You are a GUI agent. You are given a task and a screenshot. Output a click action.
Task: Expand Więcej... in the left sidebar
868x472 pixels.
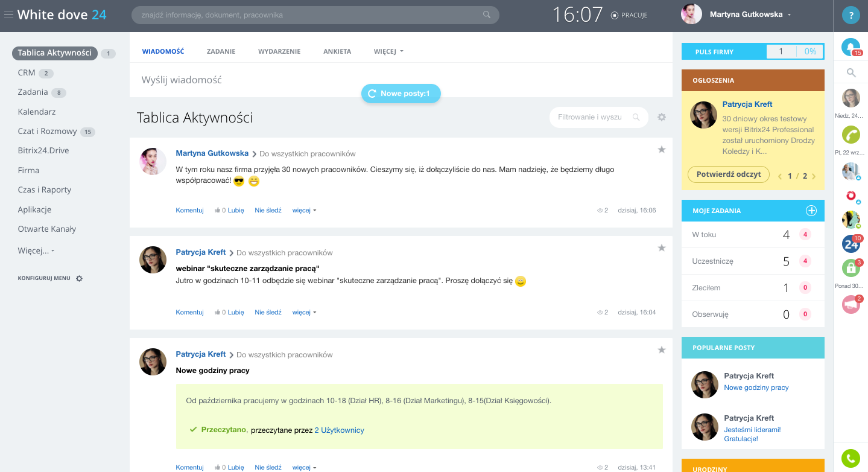pyautogui.click(x=36, y=251)
